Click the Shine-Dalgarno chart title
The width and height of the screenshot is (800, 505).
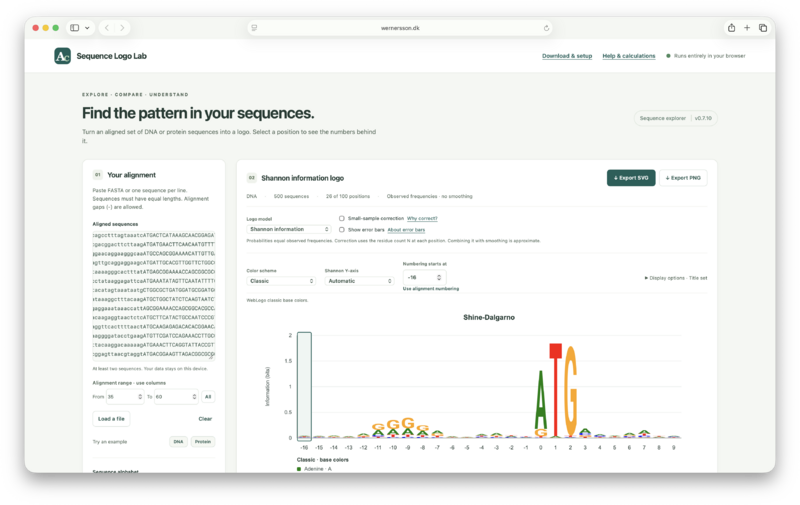(489, 317)
